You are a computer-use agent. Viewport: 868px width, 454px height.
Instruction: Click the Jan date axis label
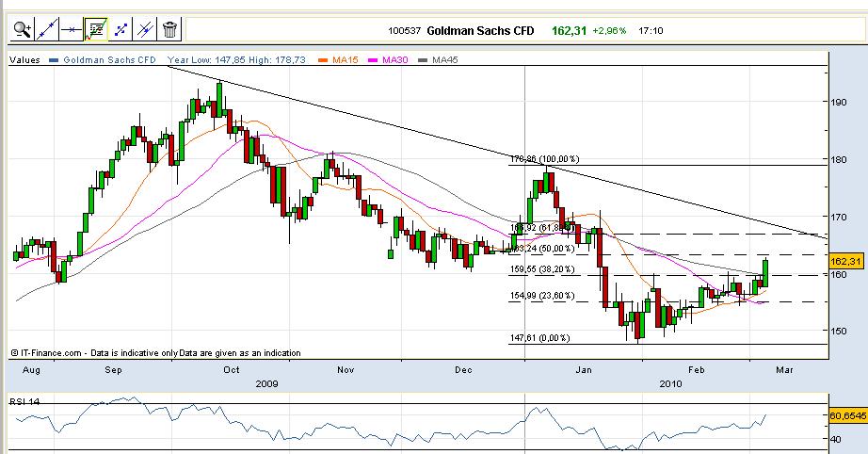pyautogui.click(x=584, y=370)
